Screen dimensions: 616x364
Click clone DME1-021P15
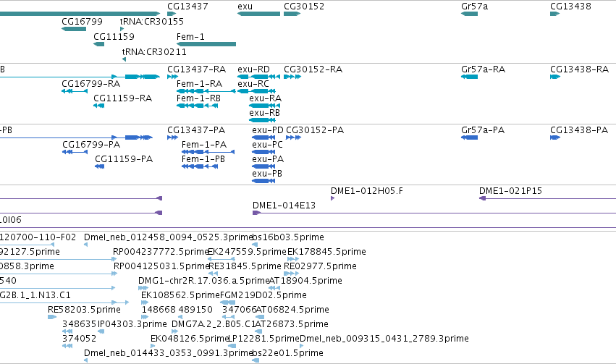point(511,191)
